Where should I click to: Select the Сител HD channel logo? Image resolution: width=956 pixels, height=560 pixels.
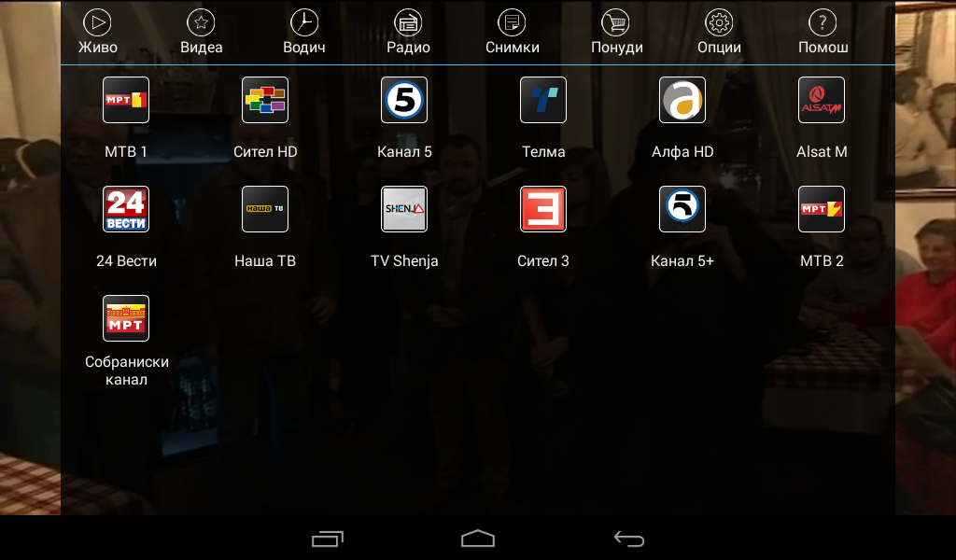[x=265, y=100]
